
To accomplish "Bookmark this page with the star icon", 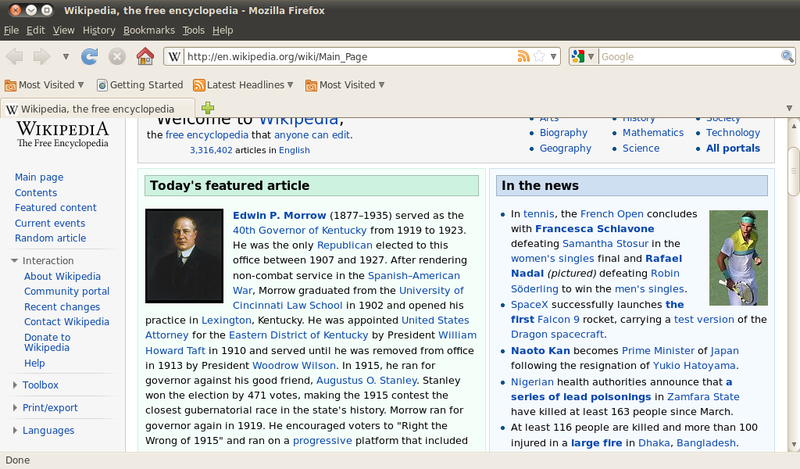I will point(539,57).
